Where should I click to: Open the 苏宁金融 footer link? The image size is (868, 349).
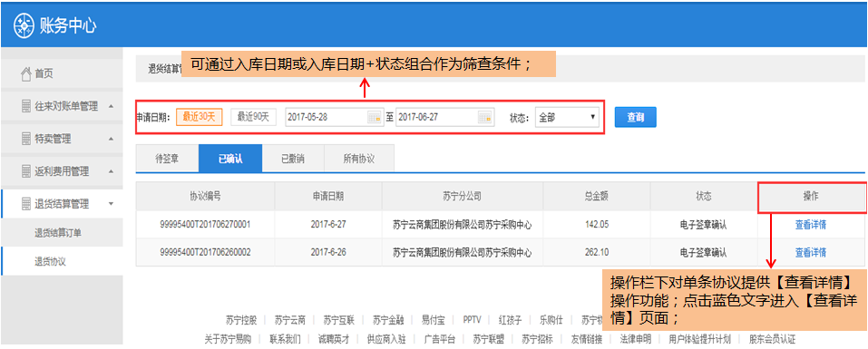click(x=388, y=320)
